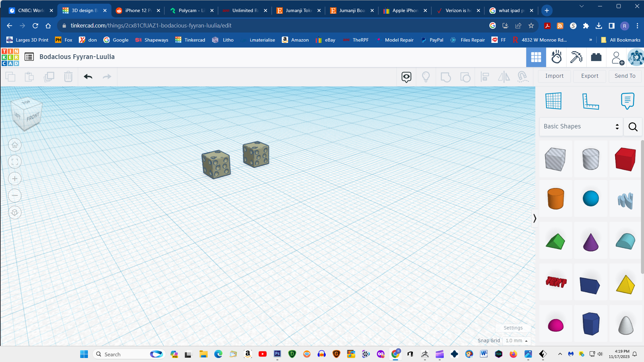Select the blue Polygon shape

(591, 324)
